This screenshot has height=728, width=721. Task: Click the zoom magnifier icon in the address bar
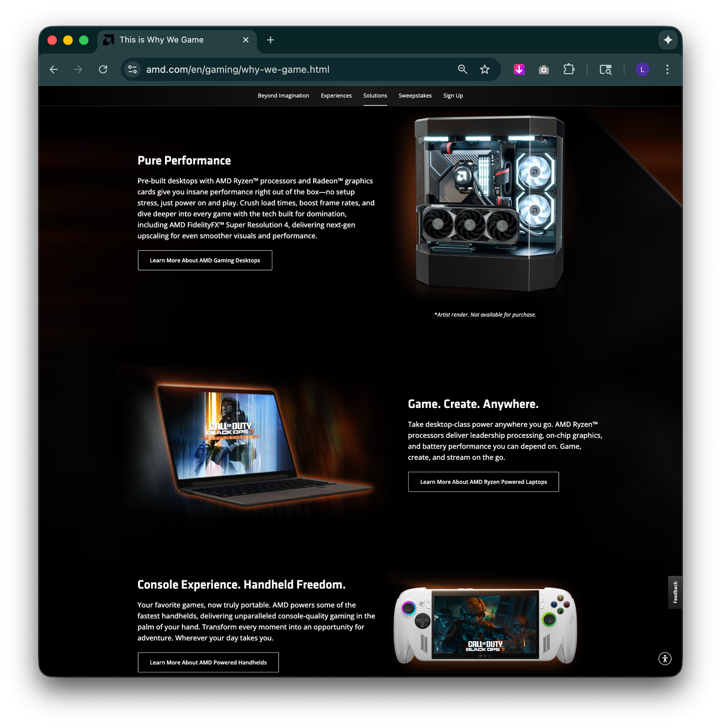point(463,69)
